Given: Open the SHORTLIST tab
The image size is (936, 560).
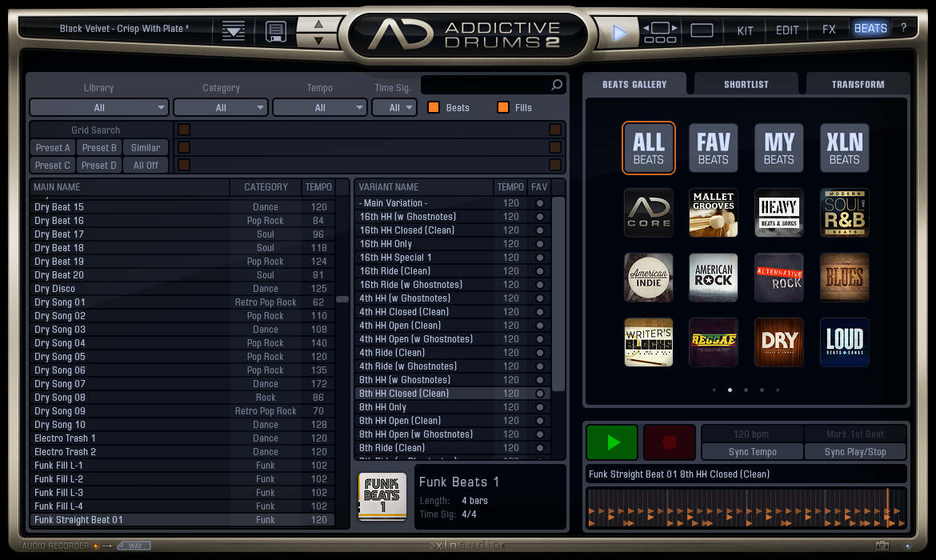Looking at the screenshot, I should [x=746, y=84].
